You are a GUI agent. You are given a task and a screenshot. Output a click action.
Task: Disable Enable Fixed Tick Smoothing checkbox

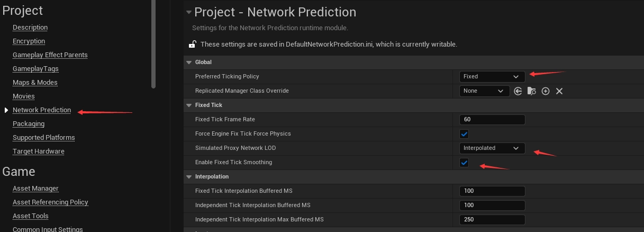464,163
